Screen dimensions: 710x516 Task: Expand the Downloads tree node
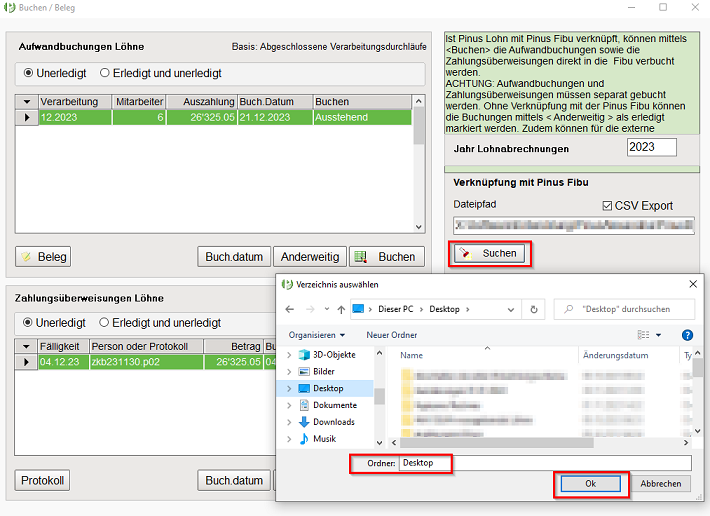click(289, 422)
